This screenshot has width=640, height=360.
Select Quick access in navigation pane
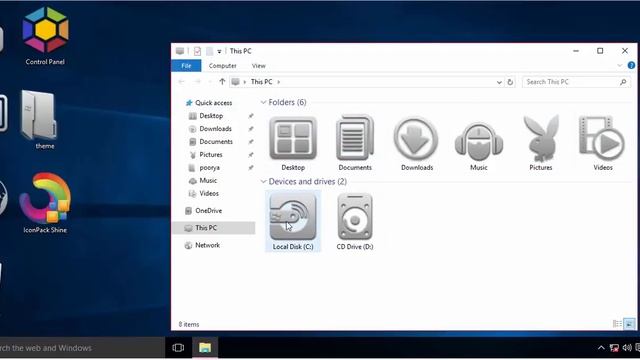[x=209, y=103]
